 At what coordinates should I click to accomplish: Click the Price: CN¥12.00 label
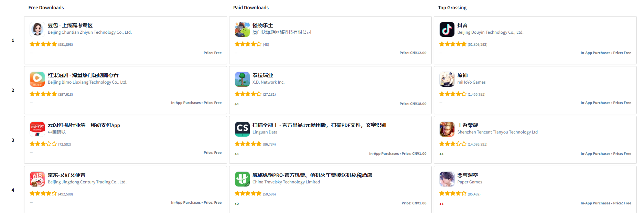click(413, 53)
